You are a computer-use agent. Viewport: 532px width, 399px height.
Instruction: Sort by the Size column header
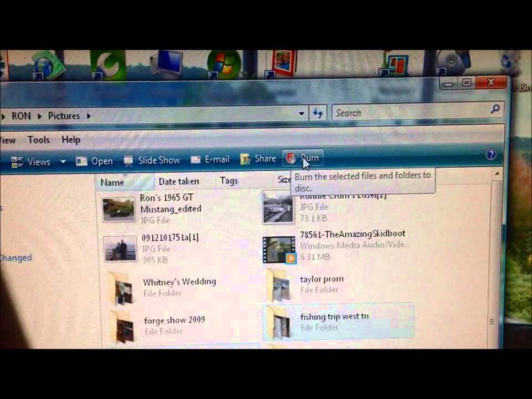pos(284,180)
